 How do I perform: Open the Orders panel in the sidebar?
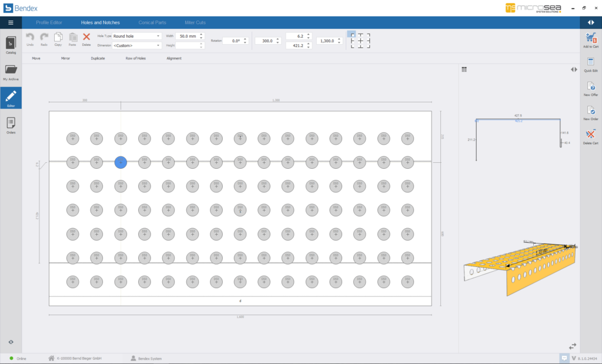(x=11, y=125)
